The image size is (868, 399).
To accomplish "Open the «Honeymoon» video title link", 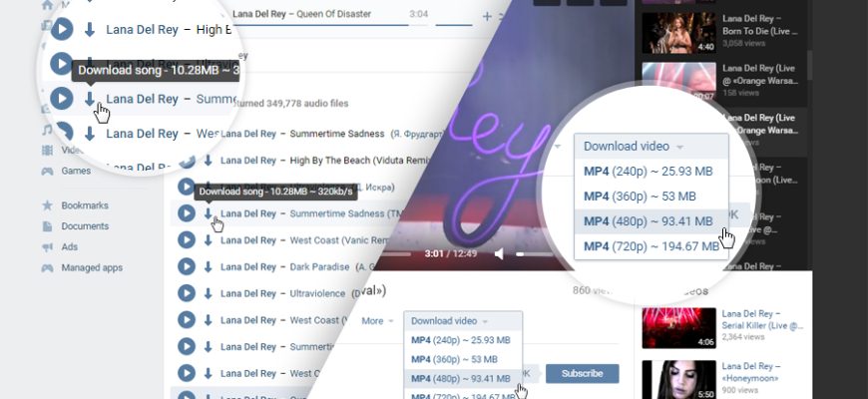I will click(x=751, y=372).
